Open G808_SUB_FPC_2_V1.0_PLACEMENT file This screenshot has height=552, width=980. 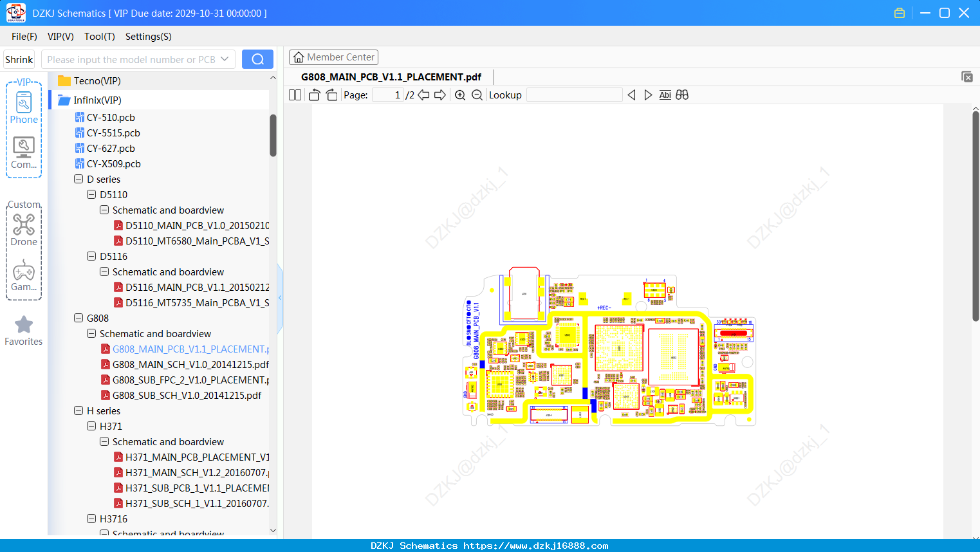185,380
